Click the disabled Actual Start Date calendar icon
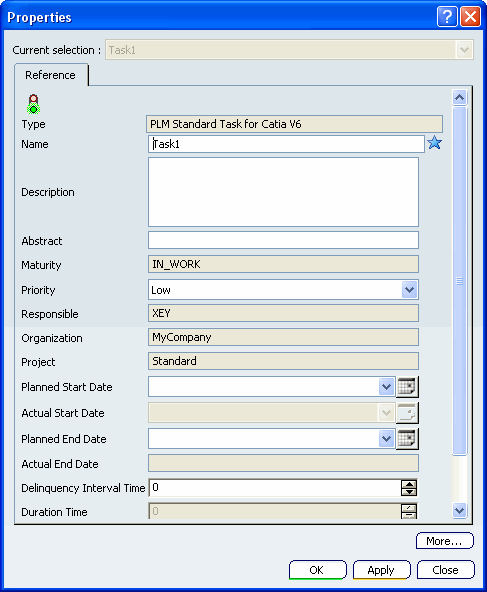The height and width of the screenshot is (592, 487). [x=407, y=413]
